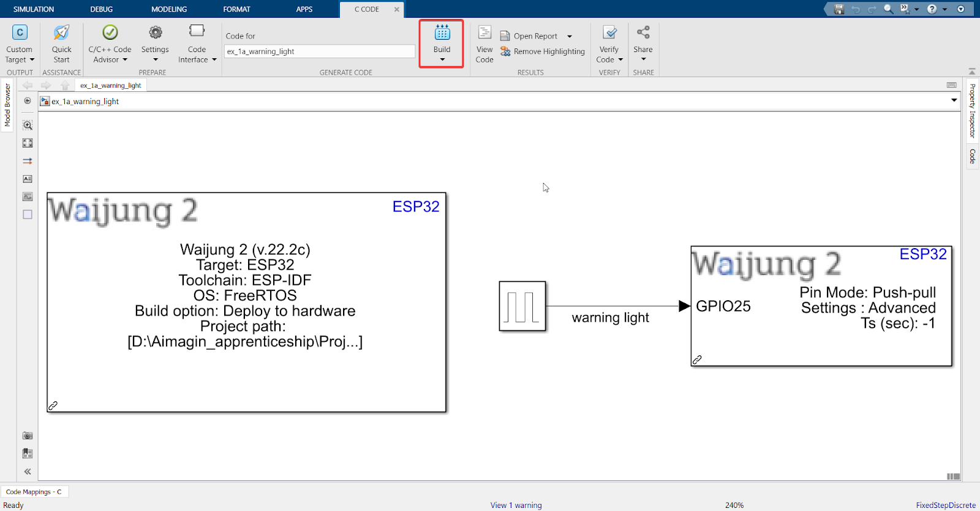The width and height of the screenshot is (980, 511).
Task: Select the ex_1a_warning_light model tab
Action: pyautogui.click(x=110, y=85)
